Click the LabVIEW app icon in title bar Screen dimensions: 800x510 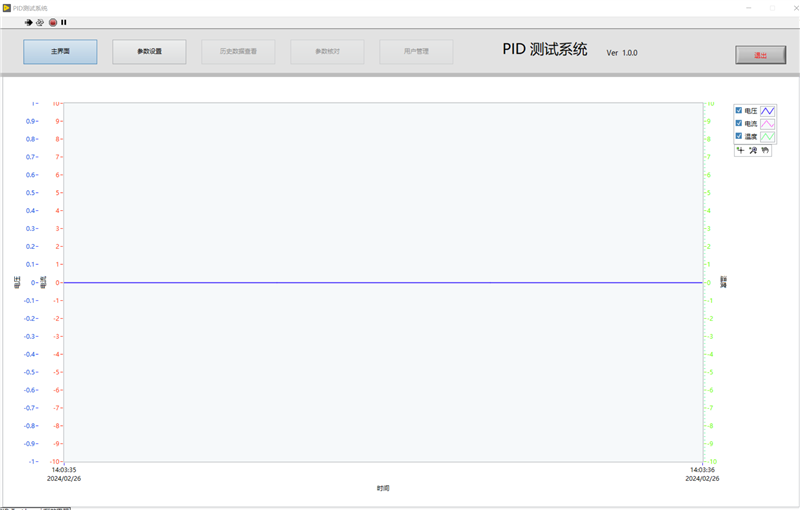tap(7, 7)
